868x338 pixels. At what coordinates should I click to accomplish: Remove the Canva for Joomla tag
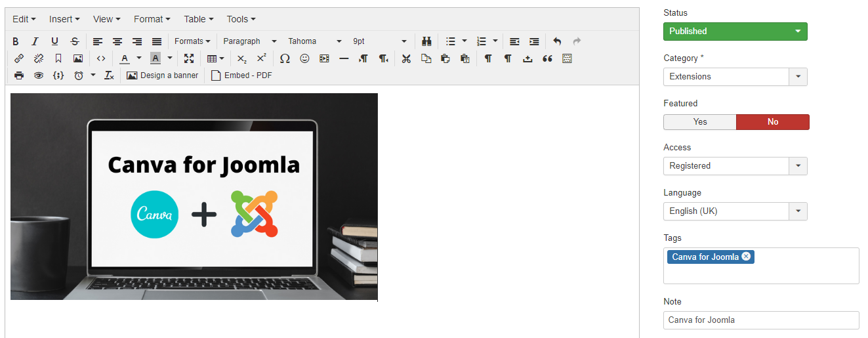pos(746,257)
